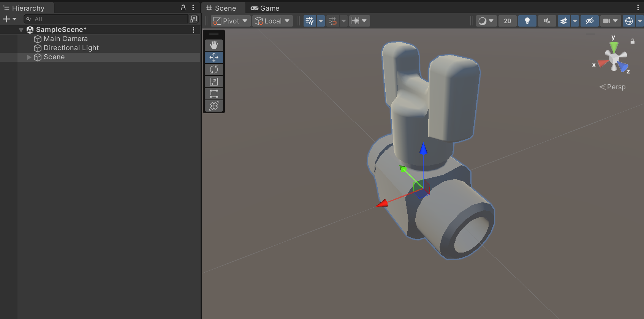This screenshot has height=319, width=644.
Task: Toggle scene audio mute button
Action: (x=547, y=21)
